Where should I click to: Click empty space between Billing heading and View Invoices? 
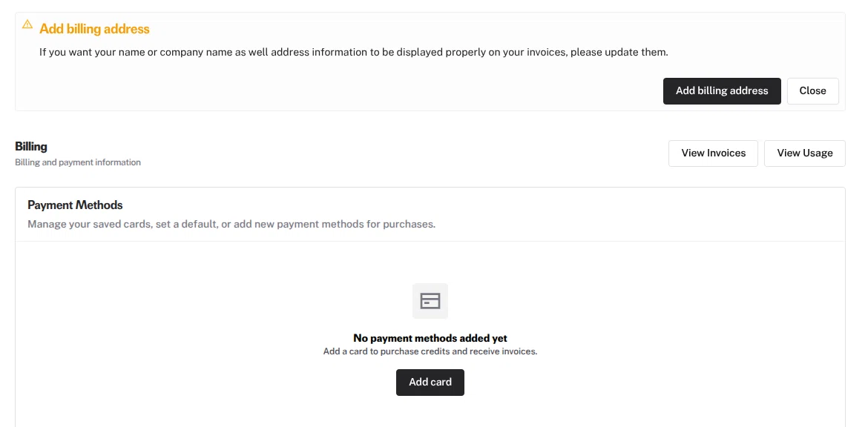(x=404, y=153)
